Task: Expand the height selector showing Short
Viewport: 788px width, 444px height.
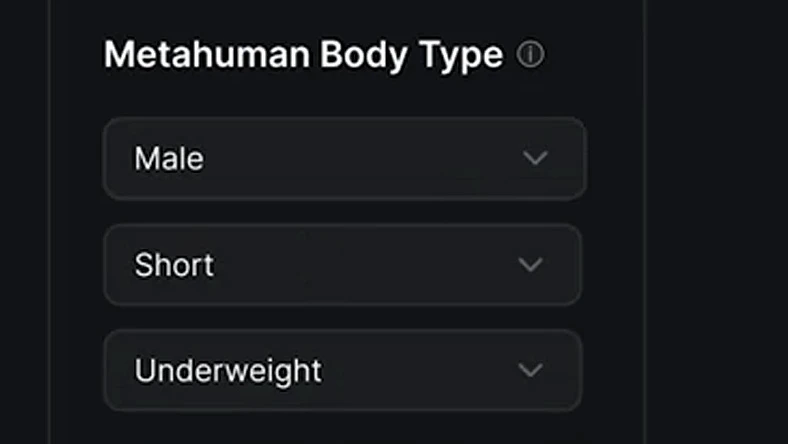Action: click(x=343, y=265)
